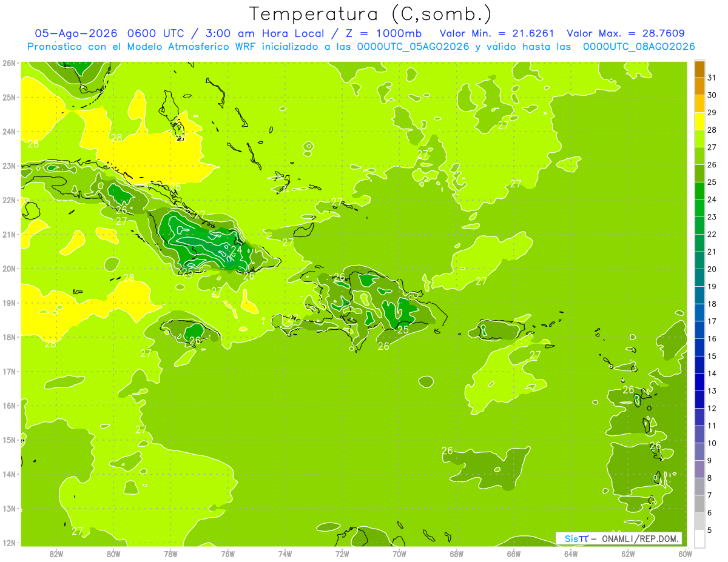This screenshot has width=728, height=562.
Task: Click the '21N' latitude label
Action: pyautogui.click(x=8, y=234)
